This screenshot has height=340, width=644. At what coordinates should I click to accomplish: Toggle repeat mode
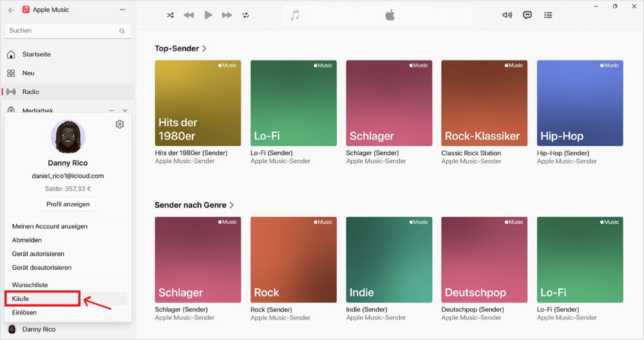click(245, 15)
